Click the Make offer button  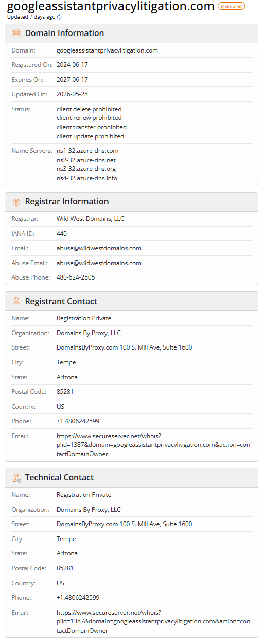point(231,6)
